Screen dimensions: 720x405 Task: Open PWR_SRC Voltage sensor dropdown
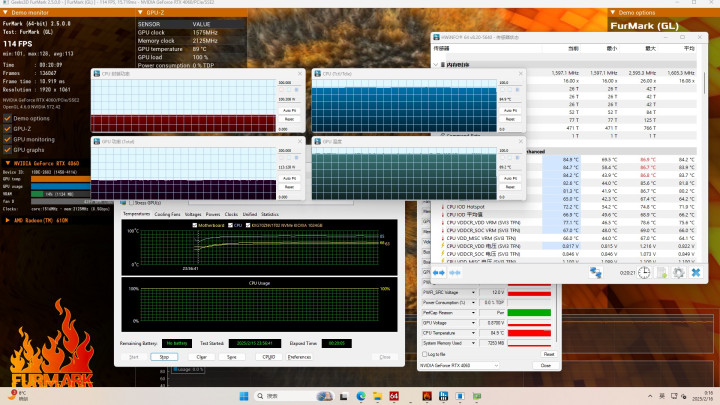click(473, 292)
